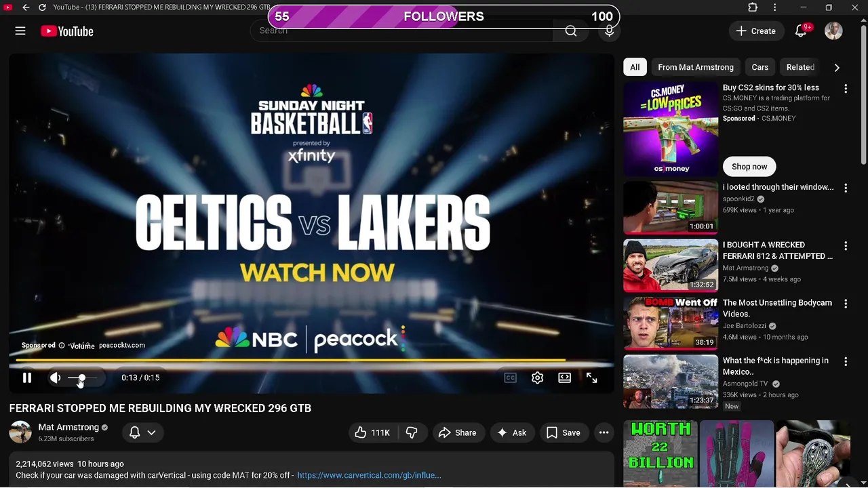868x488 pixels.
Task: Open Joe Bartolozzi channel name
Action: [x=745, y=326]
